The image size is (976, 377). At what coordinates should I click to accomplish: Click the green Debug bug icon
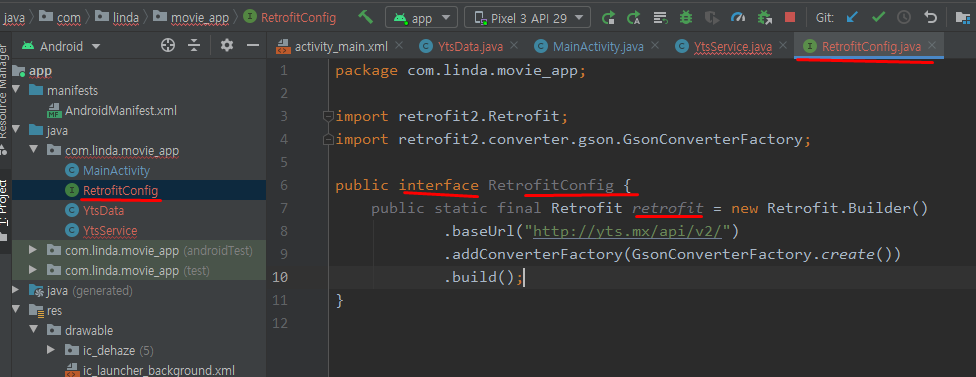686,17
